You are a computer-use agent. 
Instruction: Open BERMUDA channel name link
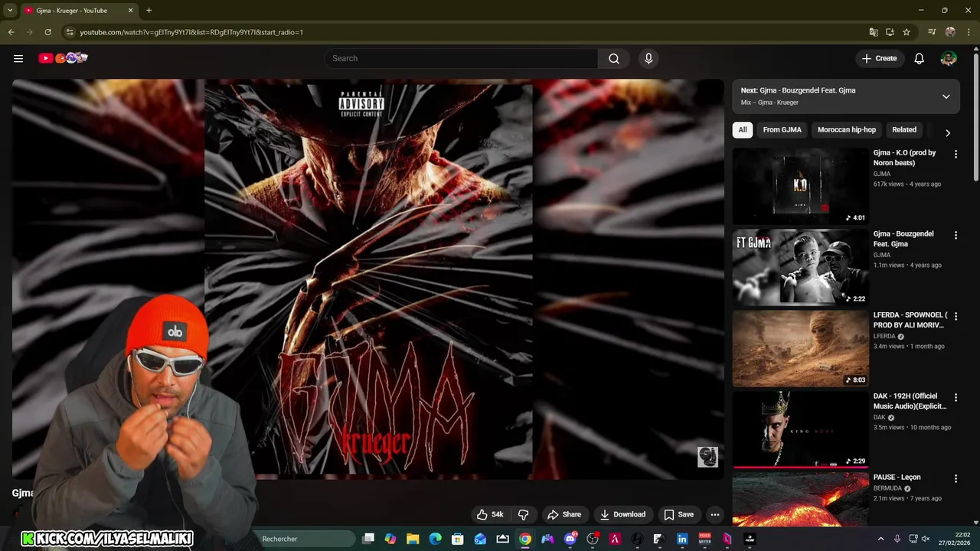(x=887, y=488)
